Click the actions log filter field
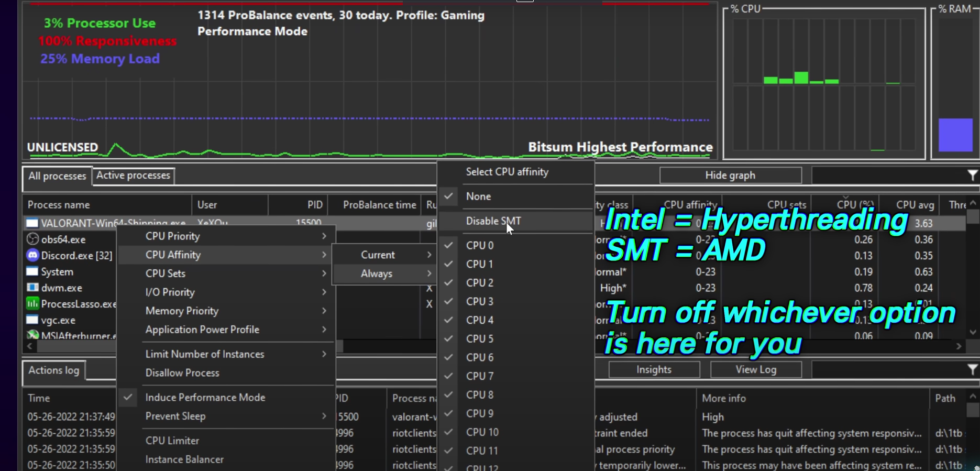This screenshot has height=471, width=980. 889,369
